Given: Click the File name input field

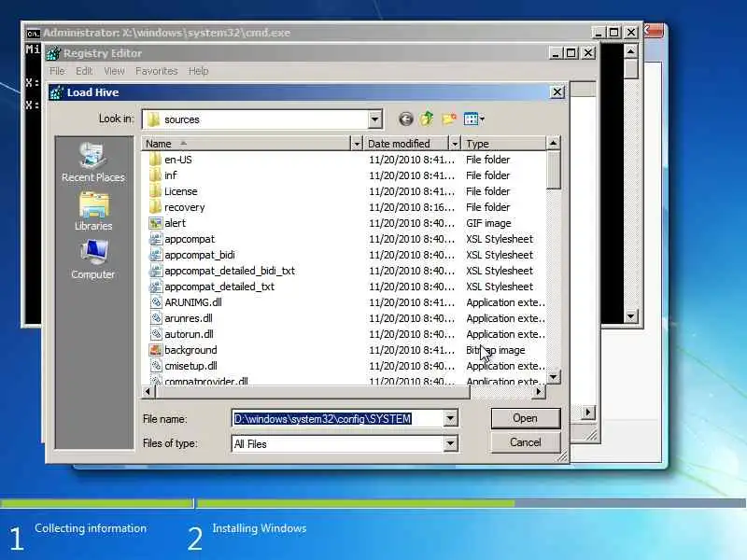Looking at the screenshot, I should pyautogui.click(x=337, y=418).
